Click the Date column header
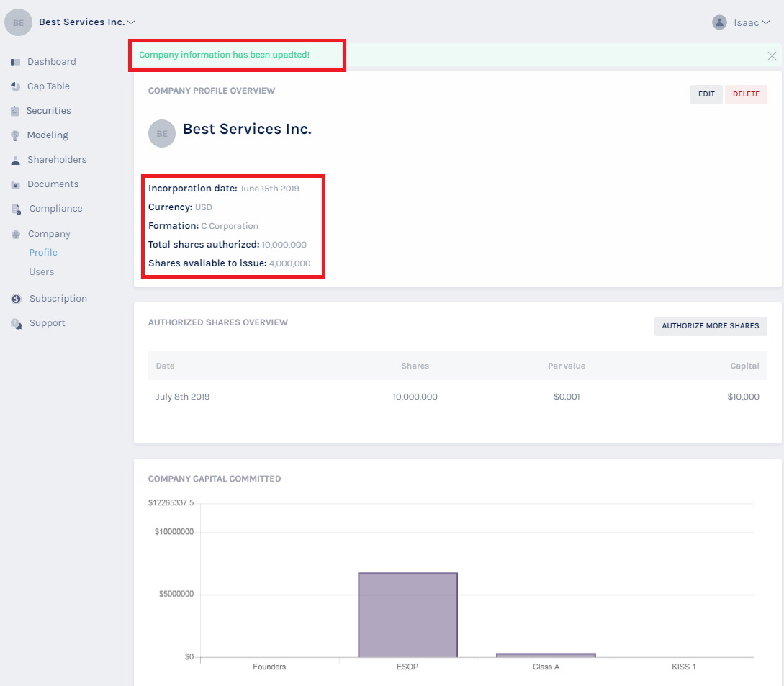Screen dimensions: 784x686 tap(165, 366)
